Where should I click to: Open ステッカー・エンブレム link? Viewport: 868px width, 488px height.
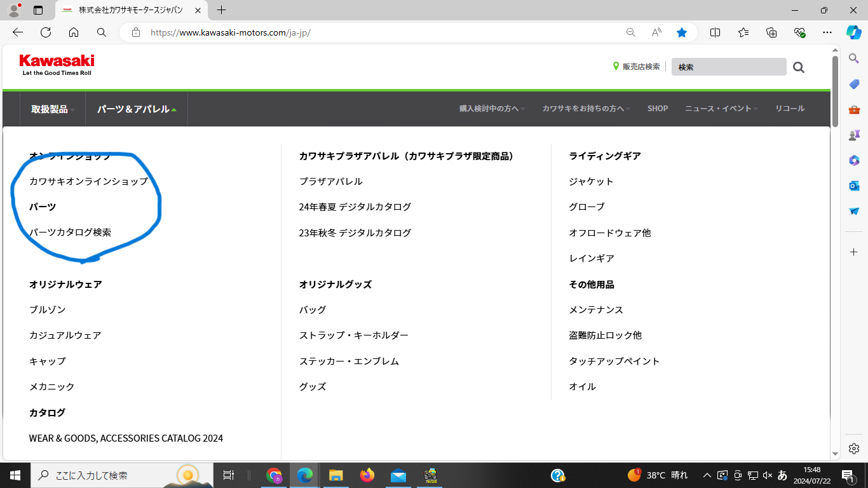(x=349, y=361)
